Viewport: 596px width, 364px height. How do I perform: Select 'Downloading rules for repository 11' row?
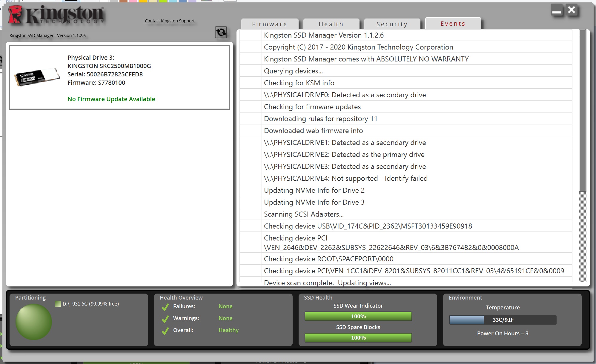[406, 118]
